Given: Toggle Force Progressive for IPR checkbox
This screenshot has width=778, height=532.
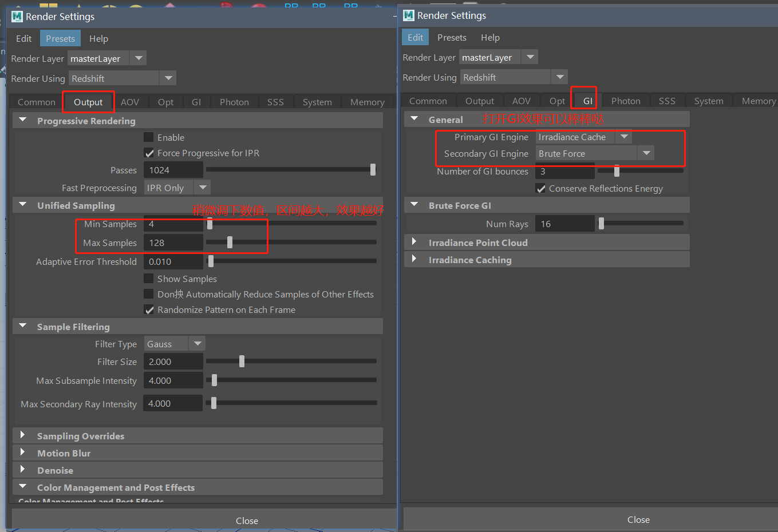Looking at the screenshot, I should pos(149,153).
